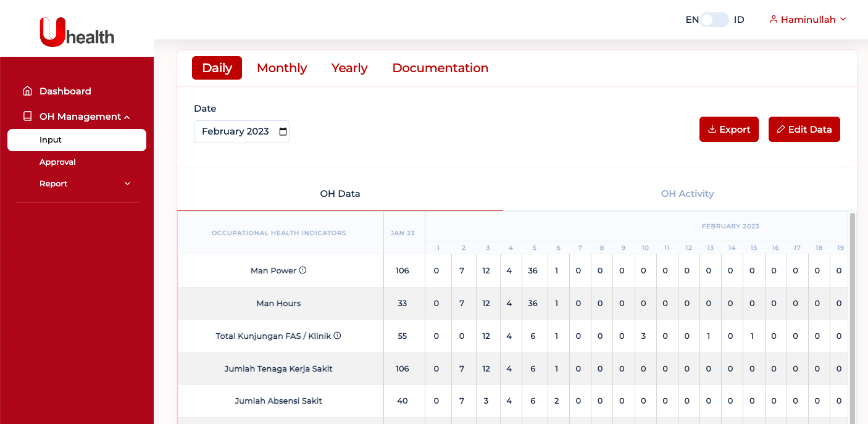The width and height of the screenshot is (868, 424).
Task: Select the OH Data tab
Action: coord(340,194)
